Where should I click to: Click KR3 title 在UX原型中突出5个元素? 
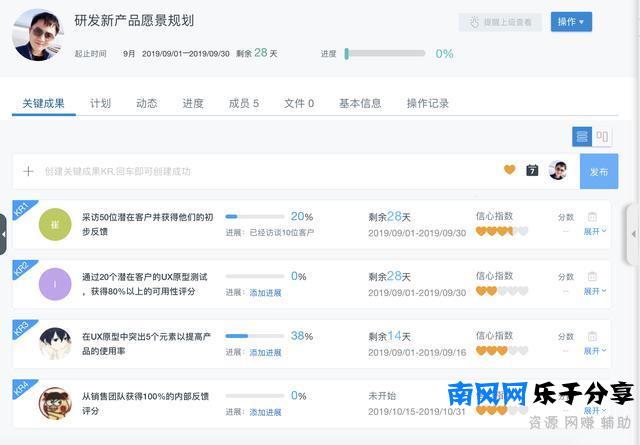147,344
